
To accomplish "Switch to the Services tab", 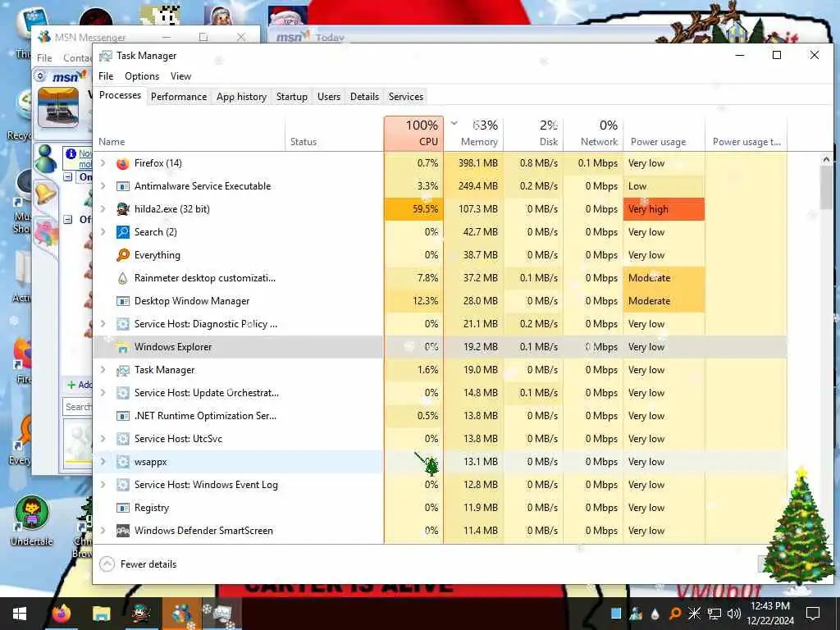I will coord(405,97).
